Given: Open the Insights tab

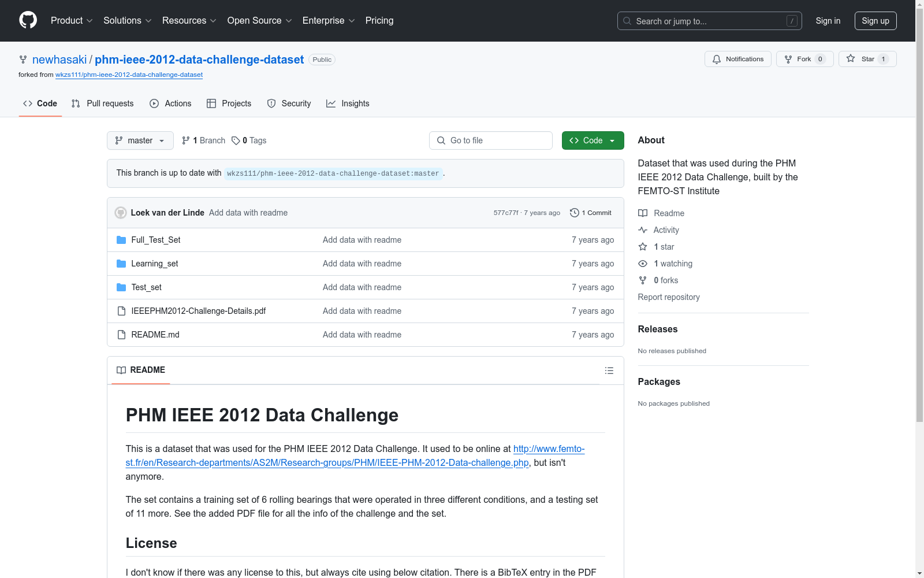Looking at the screenshot, I should coord(348,103).
